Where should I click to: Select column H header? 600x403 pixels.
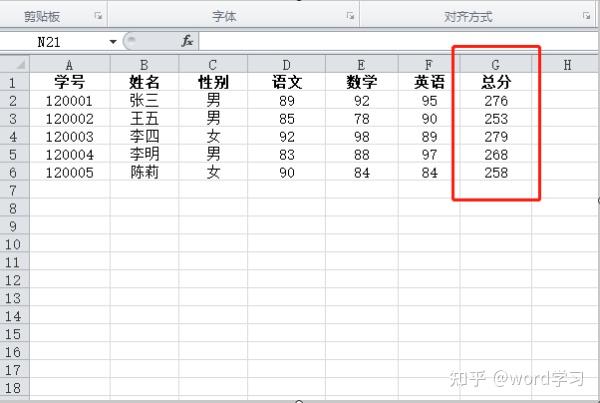pos(566,64)
